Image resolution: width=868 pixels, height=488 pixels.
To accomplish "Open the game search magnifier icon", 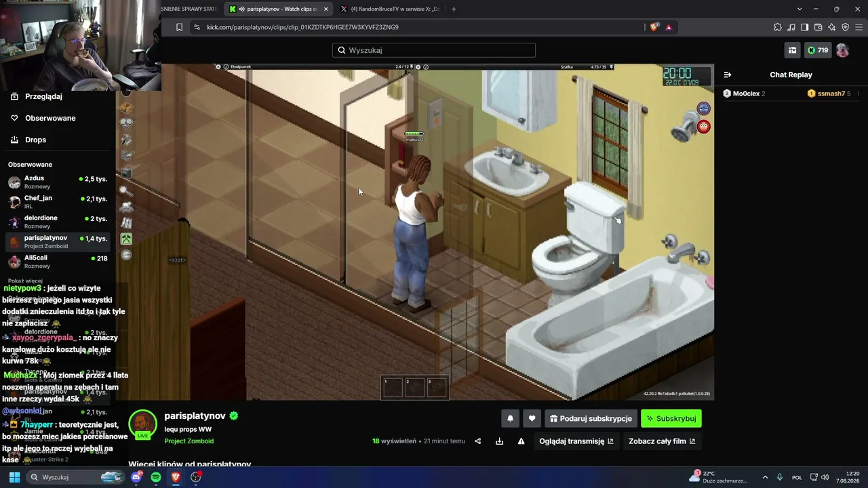I will pyautogui.click(x=126, y=190).
